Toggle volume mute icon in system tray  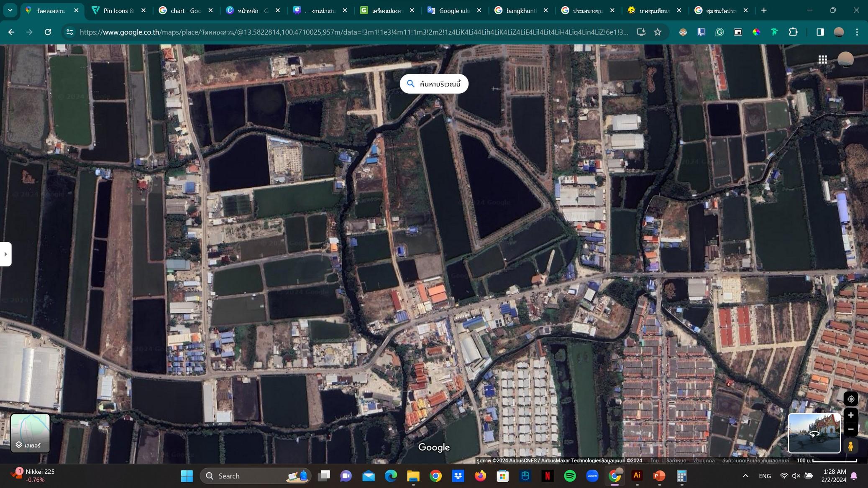click(796, 476)
